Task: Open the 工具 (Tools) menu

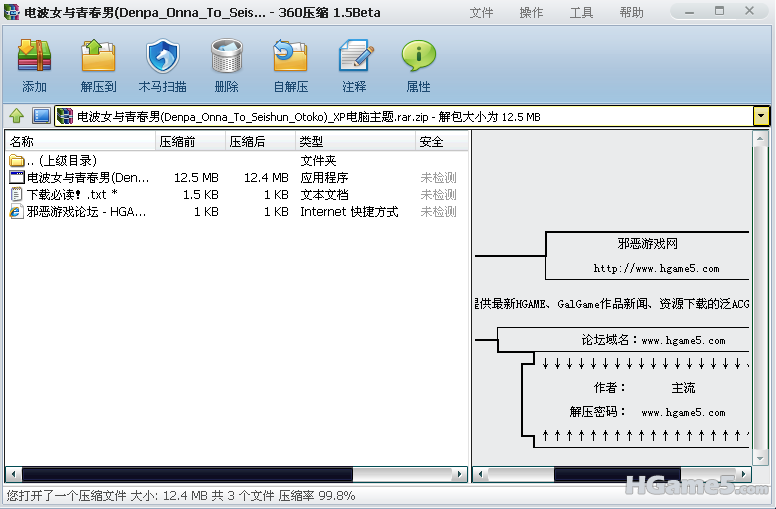Action: point(581,13)
